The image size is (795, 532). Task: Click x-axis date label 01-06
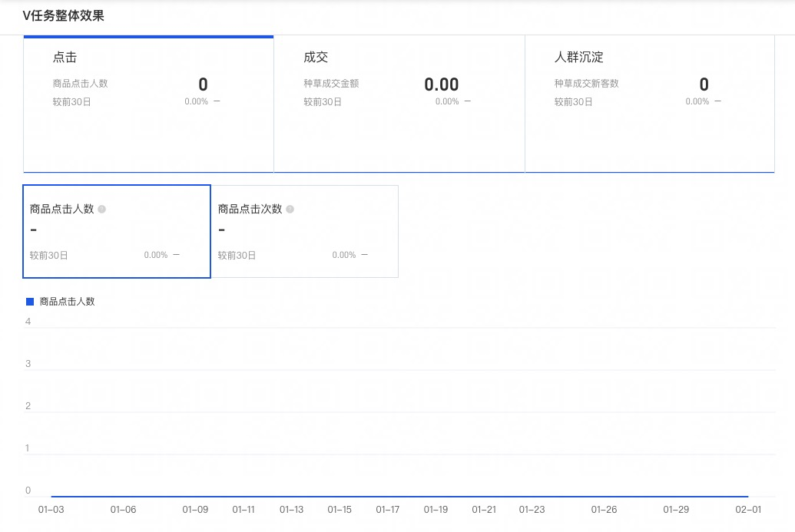123,510
